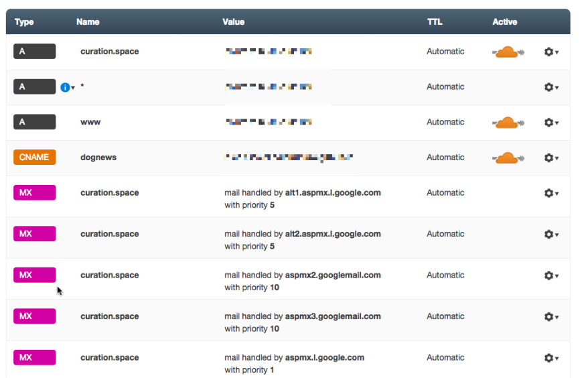Toggle orange cloud for dognews CNAME record
588x378 pixels.
(x=508, y=157)
